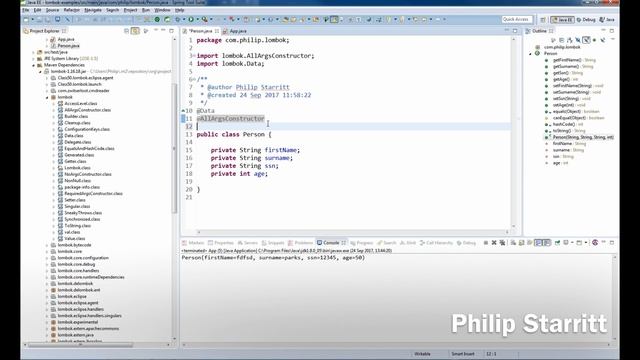Click the Boot Dashboard green circle icon
The width and height of the screenshot is (640, 360).
[x=157, y=19]
